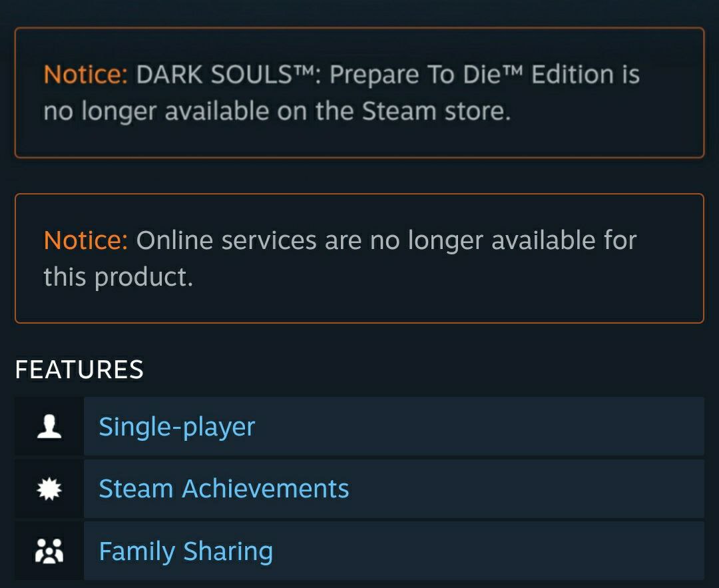This screenshot has height=588, width=719.
Task: Select the person silhouette beside Single-player
Action: point(49,426)
